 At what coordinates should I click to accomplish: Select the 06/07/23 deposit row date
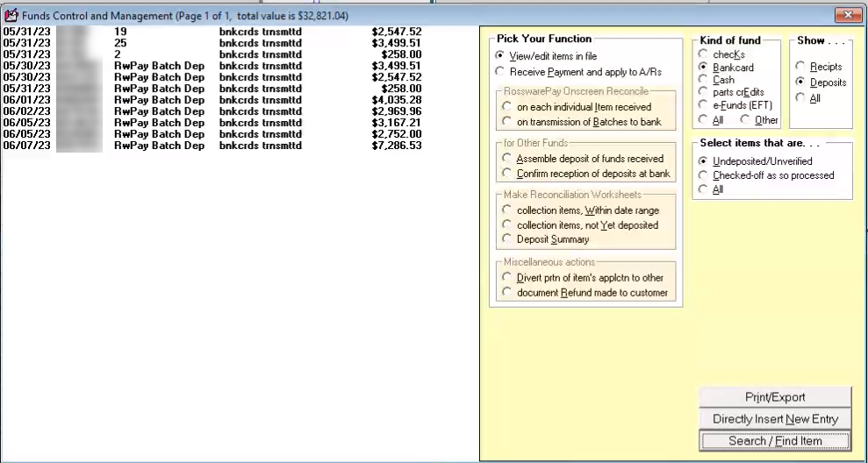[26, 146]
